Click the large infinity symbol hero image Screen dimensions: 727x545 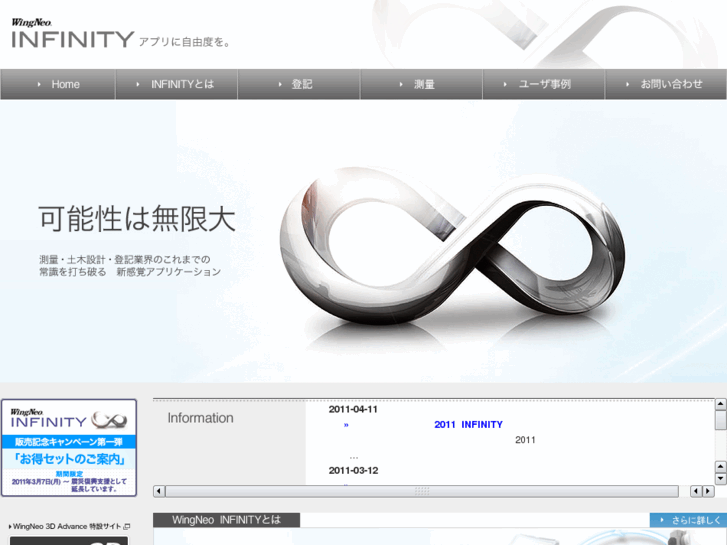click(452, 246)
